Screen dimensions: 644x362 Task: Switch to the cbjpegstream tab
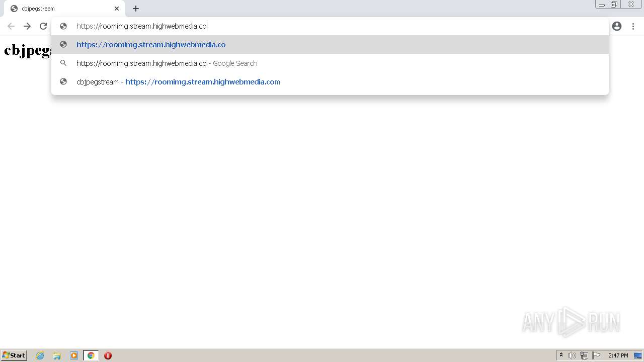(x=64, y=9)
